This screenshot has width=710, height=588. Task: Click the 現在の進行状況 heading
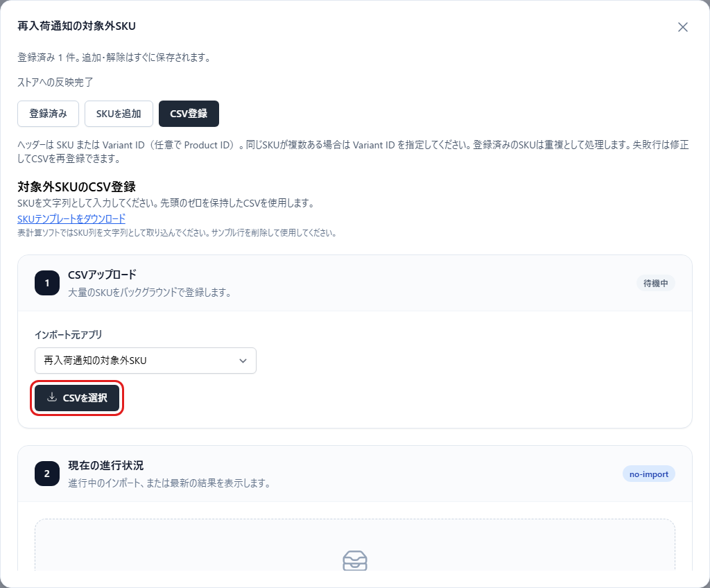tap(106, 465)
